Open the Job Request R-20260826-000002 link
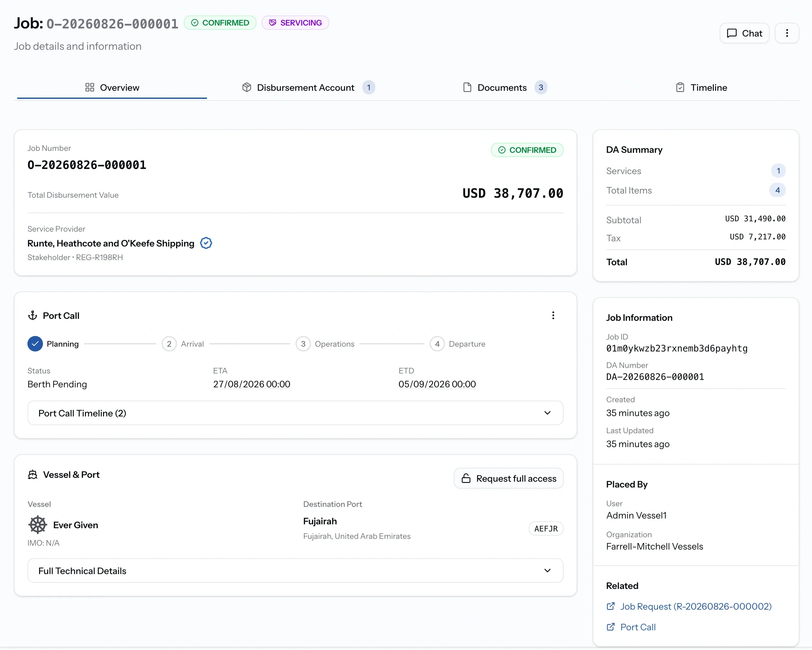This screenshot has width=812, height=650. (x=696, y=606)
